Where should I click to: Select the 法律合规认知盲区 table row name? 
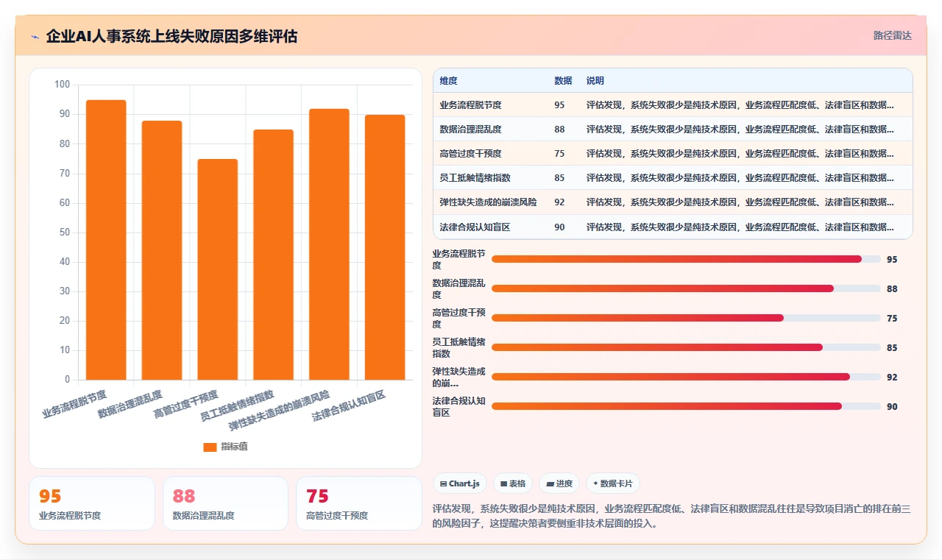[475, 227]
